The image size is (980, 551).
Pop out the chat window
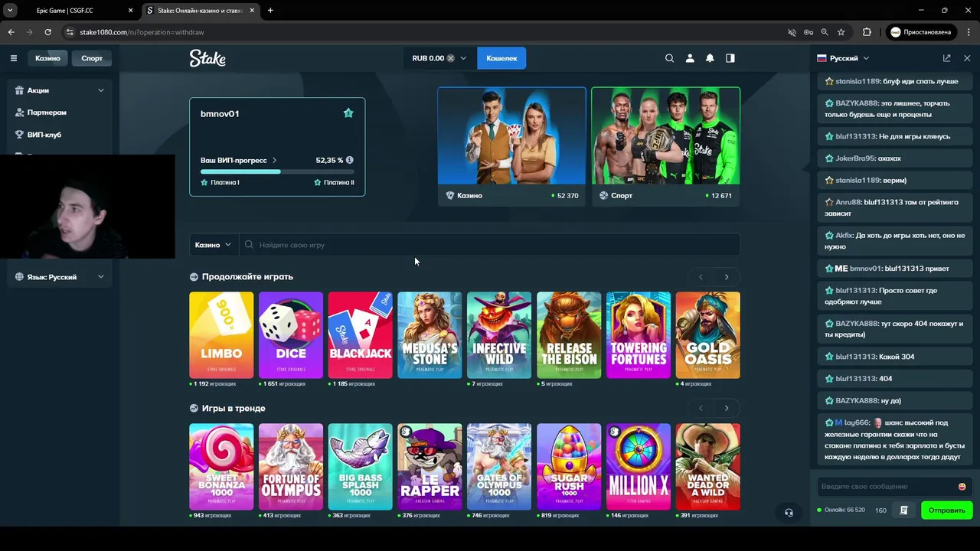pyautogui.click(x=947, y=58)
